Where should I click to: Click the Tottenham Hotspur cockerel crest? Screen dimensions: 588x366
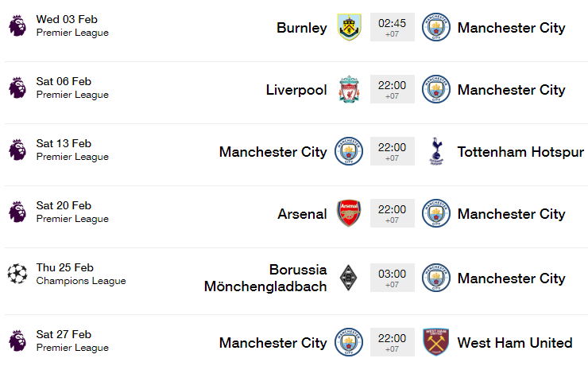tap(436, 151)
